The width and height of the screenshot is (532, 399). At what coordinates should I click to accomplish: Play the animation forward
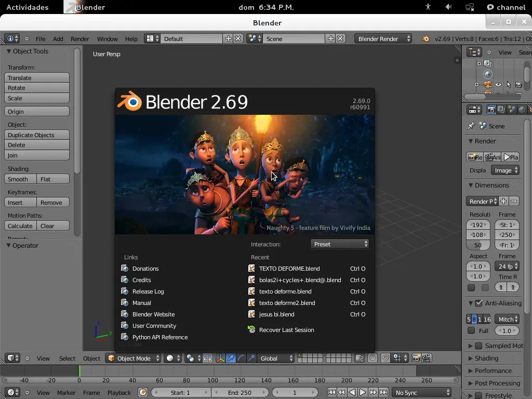click(x=362, y=393)
